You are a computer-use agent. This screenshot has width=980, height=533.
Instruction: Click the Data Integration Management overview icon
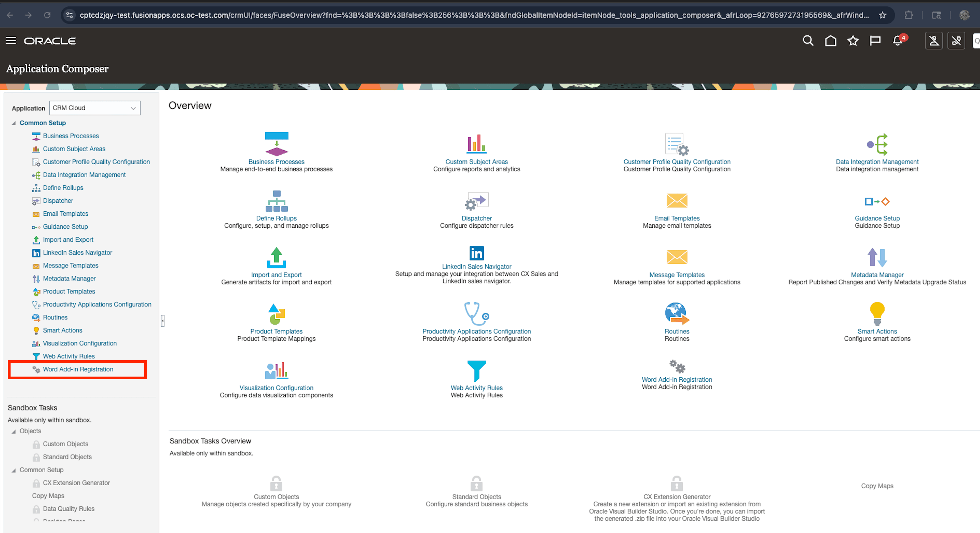click(x=877, y=144)
